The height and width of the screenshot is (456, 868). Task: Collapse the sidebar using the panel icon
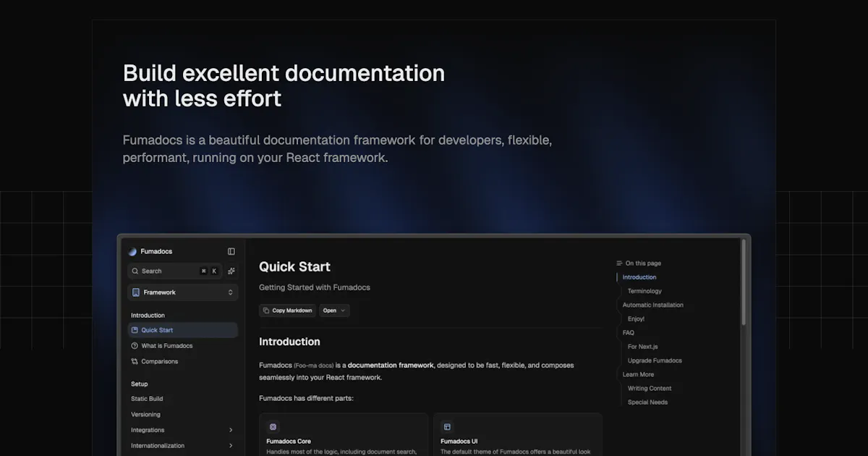point(231,252)
